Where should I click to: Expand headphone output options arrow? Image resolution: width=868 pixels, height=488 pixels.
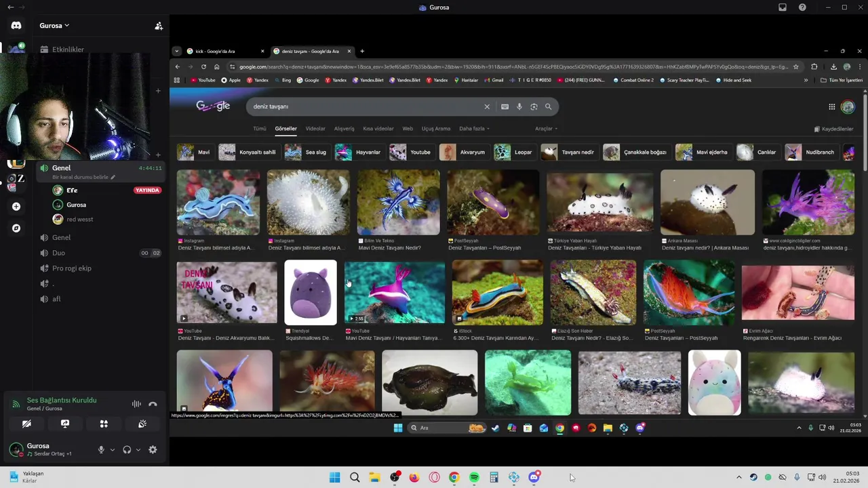138,449
